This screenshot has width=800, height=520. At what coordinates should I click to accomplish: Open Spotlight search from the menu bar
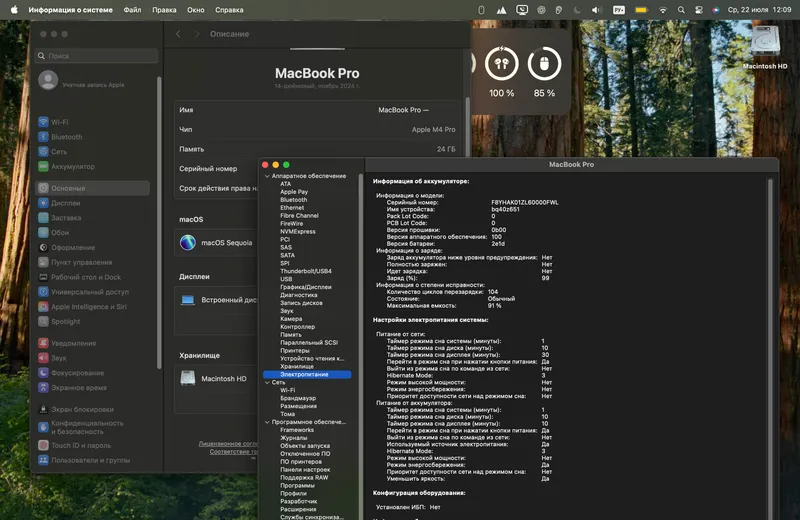tap(681, 10)
